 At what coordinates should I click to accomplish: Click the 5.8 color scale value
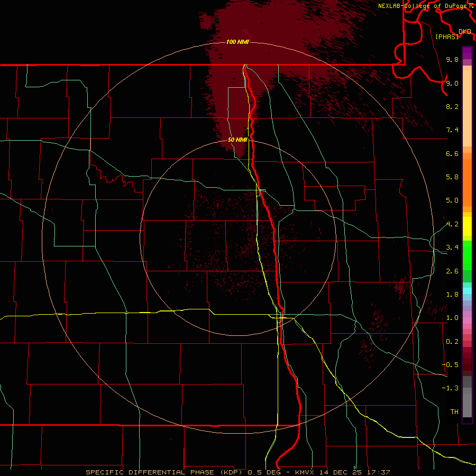click(x=452, y=177)
